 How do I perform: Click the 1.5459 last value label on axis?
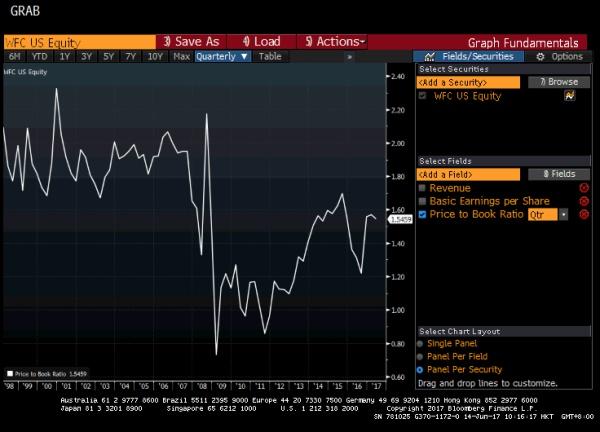point(401,220)
